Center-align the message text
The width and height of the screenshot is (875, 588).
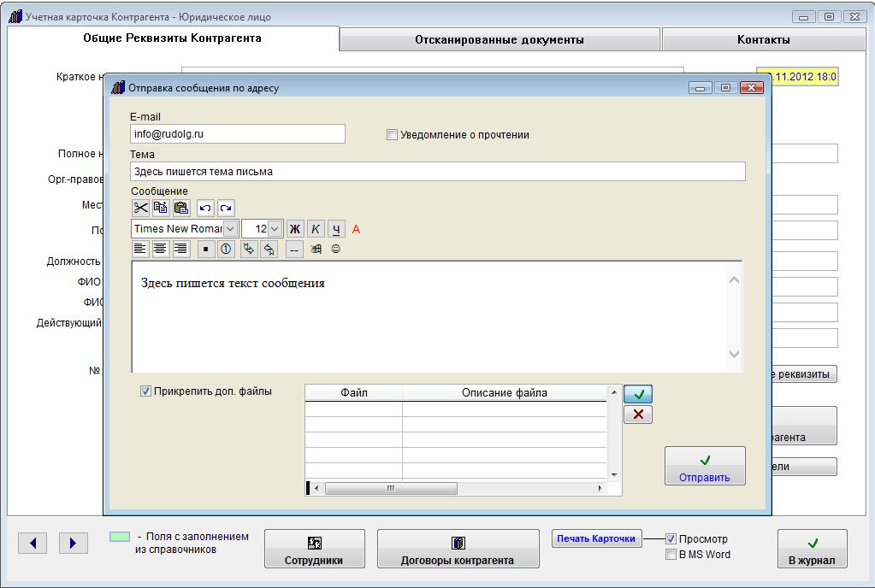tap(160, 250)
